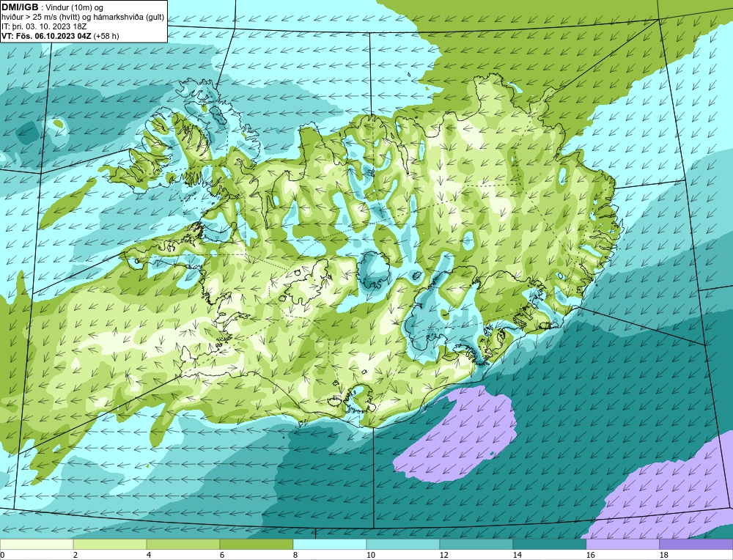Click the 'IT: þri. 03. 10. 2023 18Z' line

point(44,26)
